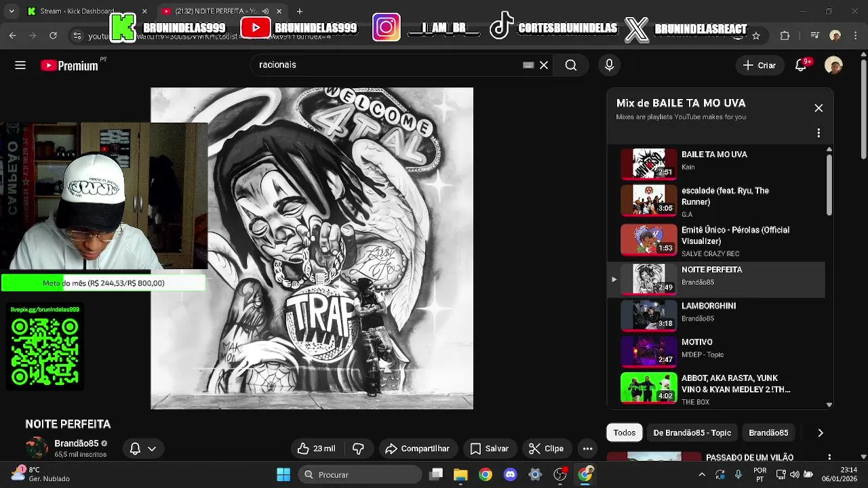Show hidden tray icons chevron
The width and height of the screenshot is (868, 488).
pyautogui.click(x=702, y=474)
